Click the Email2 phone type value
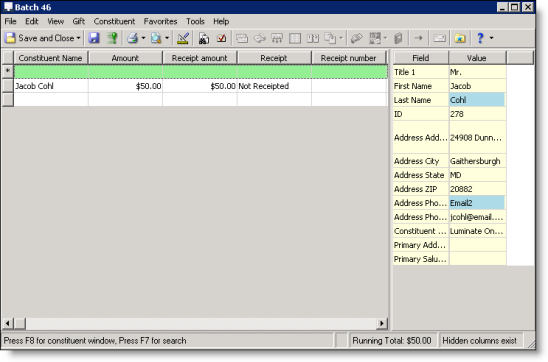 (477, 203)
